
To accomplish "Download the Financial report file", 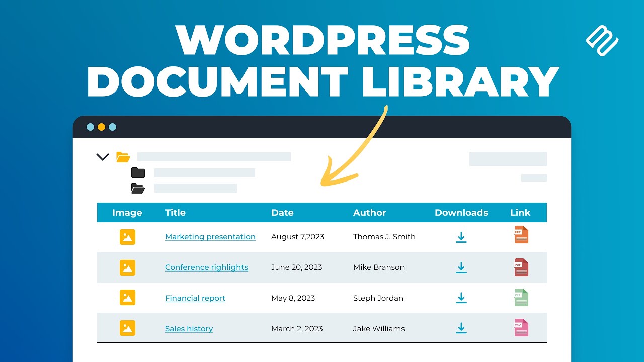I will 461,298.
